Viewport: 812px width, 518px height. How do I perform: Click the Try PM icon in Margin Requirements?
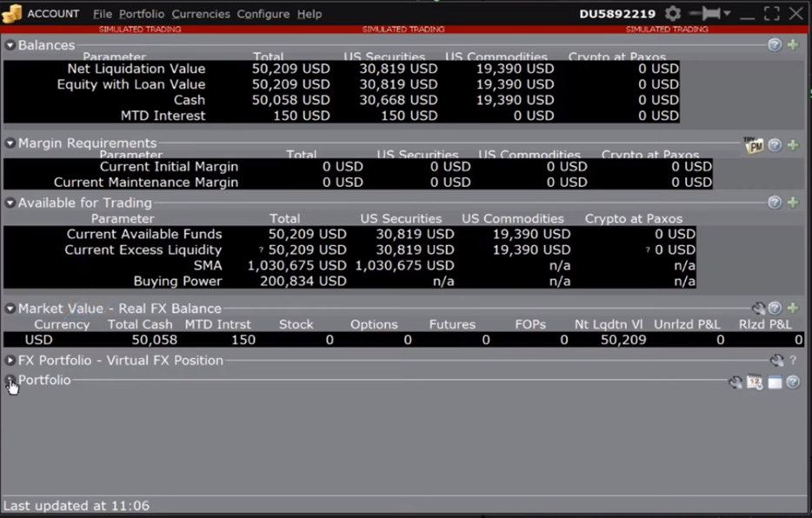[x=753, y=145]
